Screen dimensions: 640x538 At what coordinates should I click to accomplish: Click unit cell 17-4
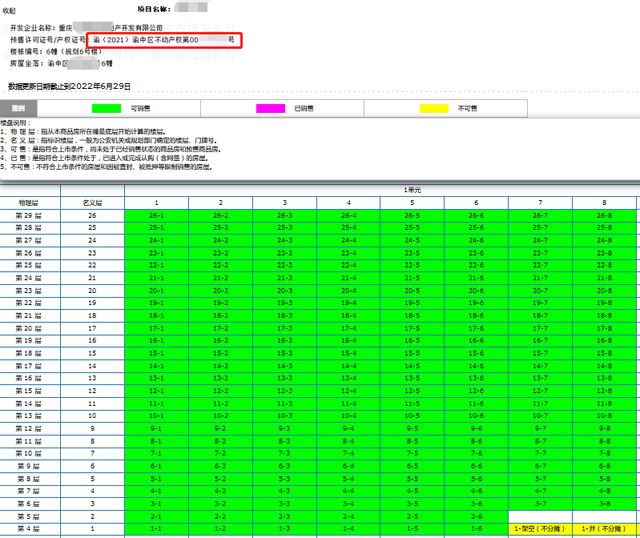(349, 328)
